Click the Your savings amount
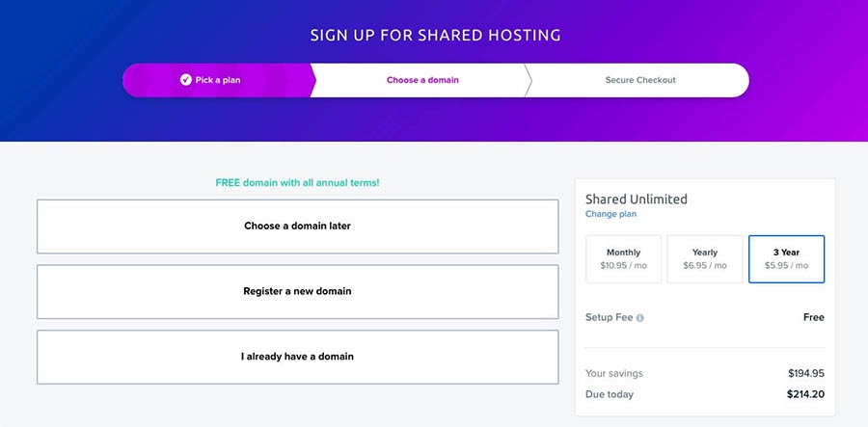The height and width of the screenshot is (427, 868). (x=806, y=373)
